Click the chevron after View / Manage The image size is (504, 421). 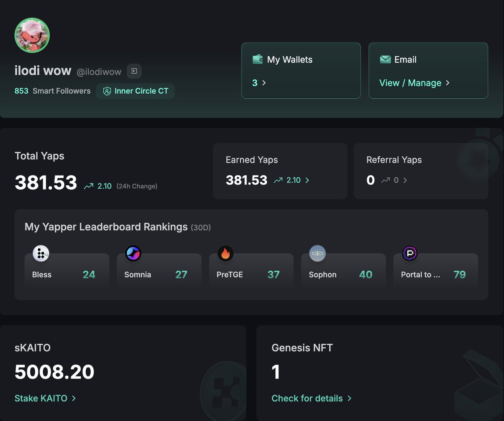pyautogui.click(x=448, y=83)
